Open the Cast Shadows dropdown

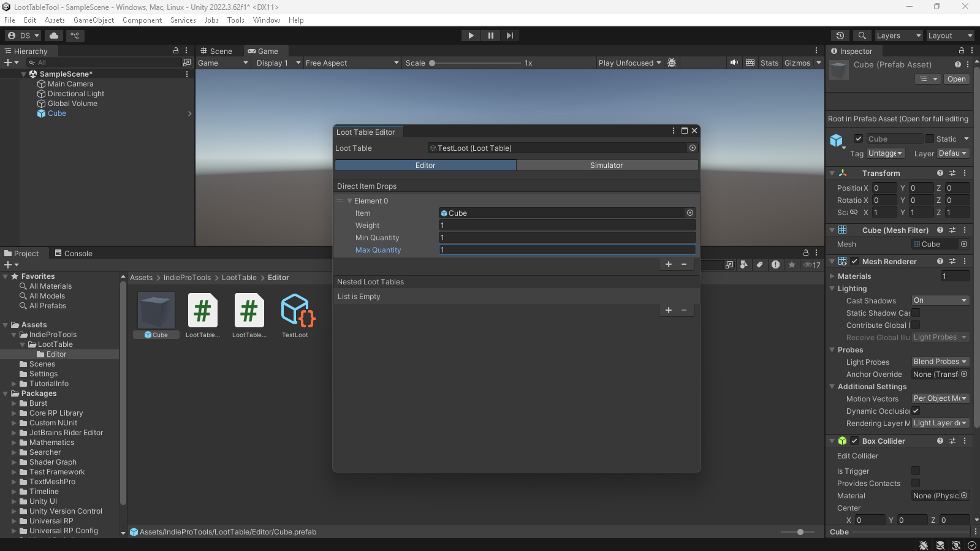(x=940, y=300)
